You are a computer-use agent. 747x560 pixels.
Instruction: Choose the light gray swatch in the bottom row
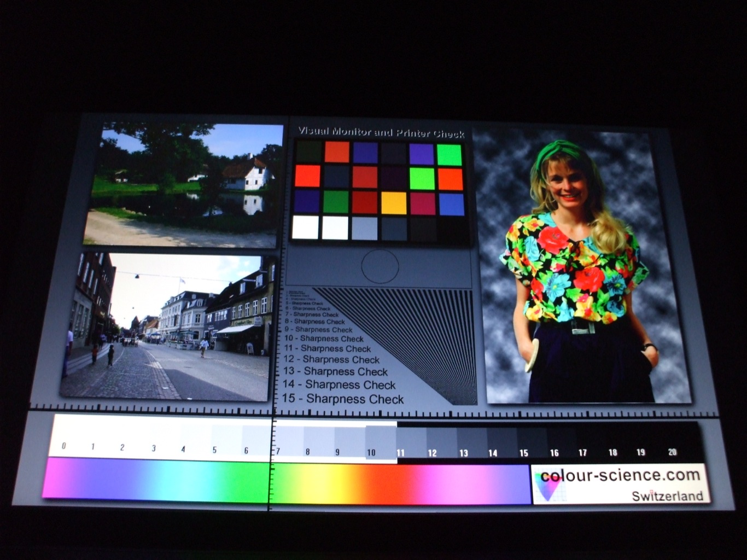(365, 228)
